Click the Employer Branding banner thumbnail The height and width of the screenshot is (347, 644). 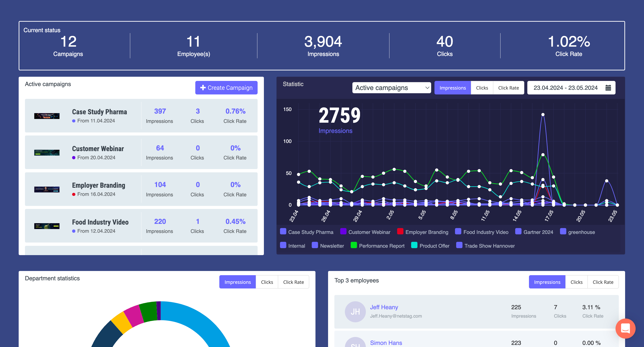click(x=47, y=189)
